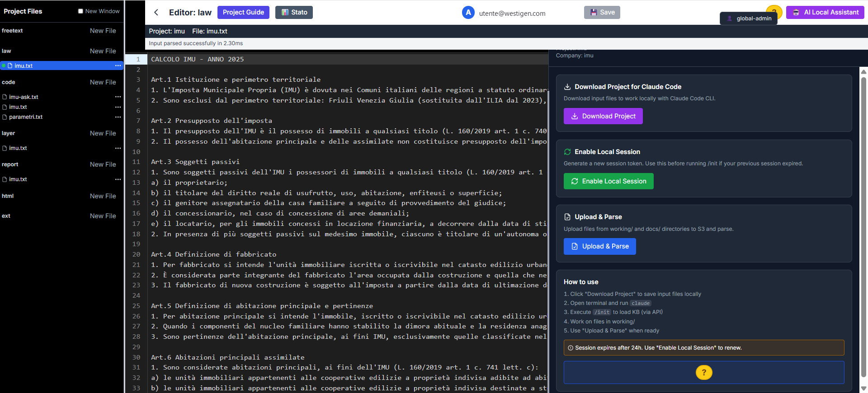Open options menu for law imu.txt

point(118,65)
